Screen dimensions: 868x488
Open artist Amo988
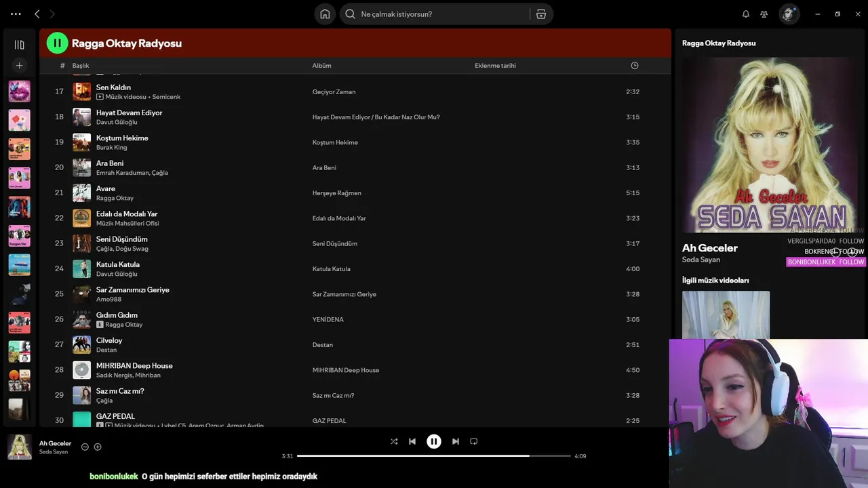click(x=108, y=300)
